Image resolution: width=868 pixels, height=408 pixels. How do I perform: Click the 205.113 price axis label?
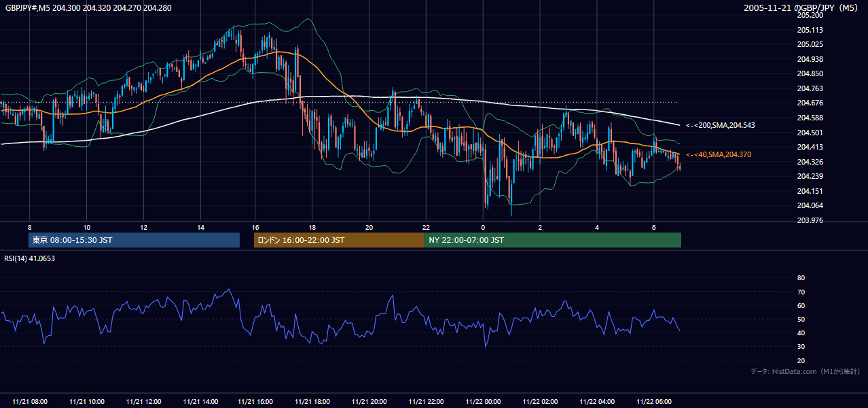pyautogui.click(x=810, y=30)
